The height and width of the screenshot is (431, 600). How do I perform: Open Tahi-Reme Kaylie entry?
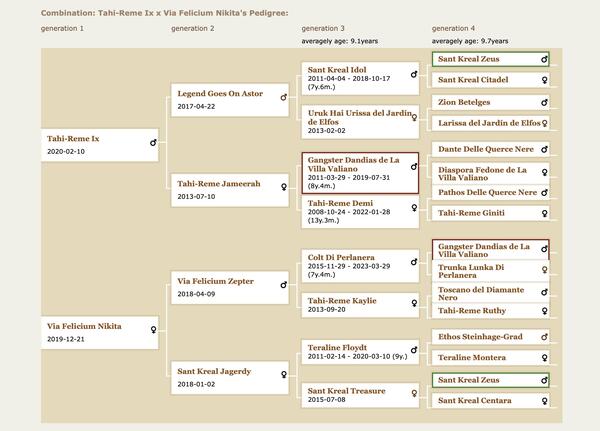coord(342,299)
